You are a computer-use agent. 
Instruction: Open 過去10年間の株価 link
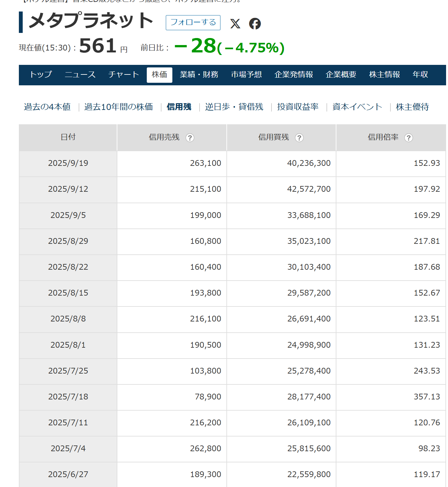(119, 107)
